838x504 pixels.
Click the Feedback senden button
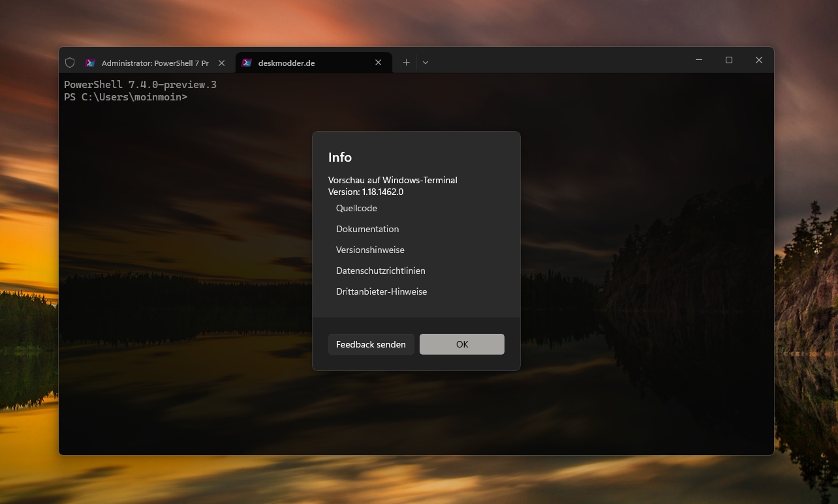(x=371, y=344)
